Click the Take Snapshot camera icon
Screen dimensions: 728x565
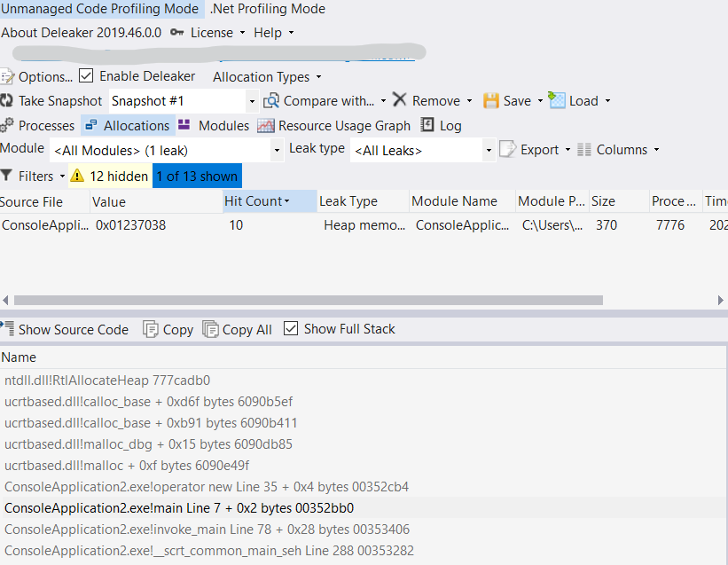pos(7,101)
